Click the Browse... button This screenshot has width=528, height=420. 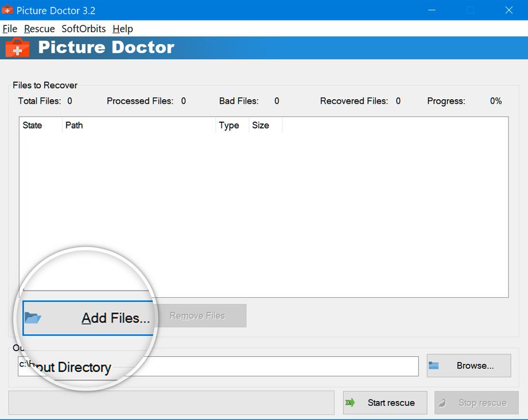(x=469, y=365)
